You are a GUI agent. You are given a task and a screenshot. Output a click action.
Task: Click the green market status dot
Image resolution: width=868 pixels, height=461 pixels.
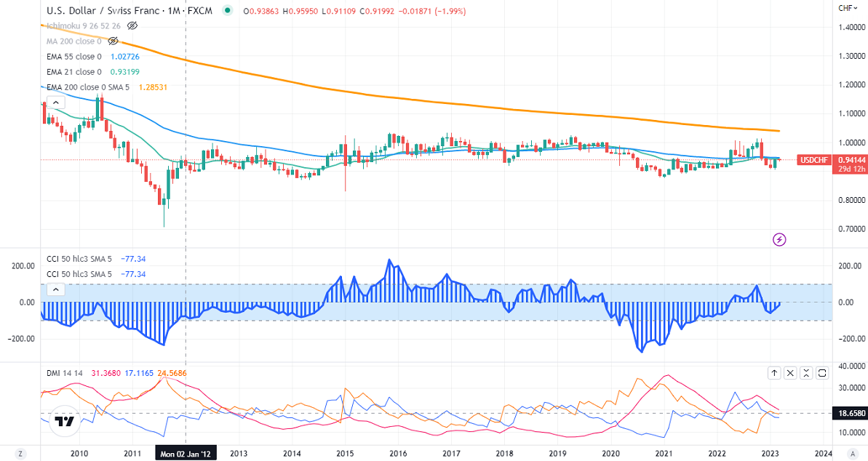pos(228,11)
